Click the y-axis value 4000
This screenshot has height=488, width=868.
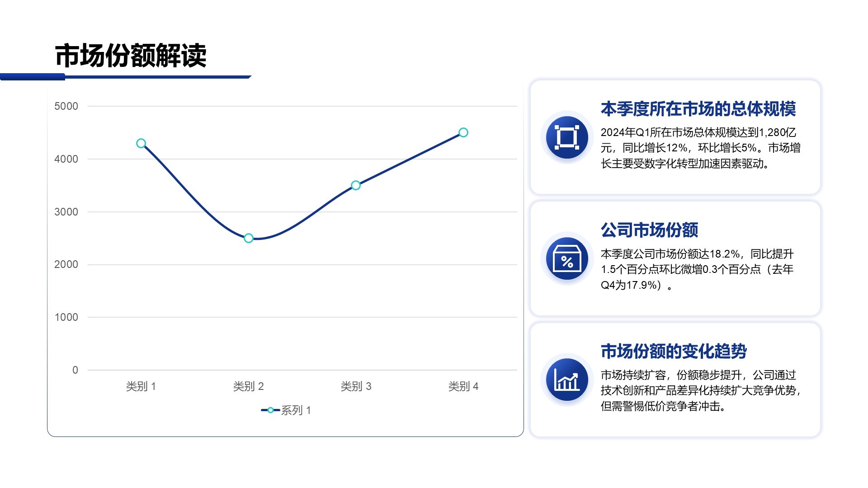(x=66, y=159)
